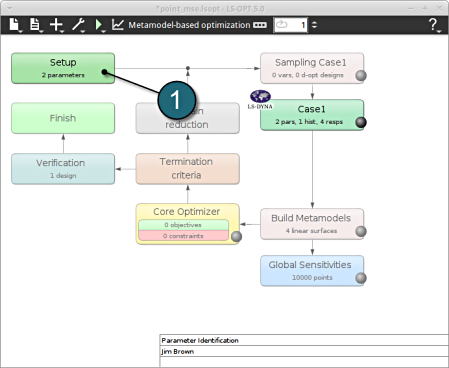Open the Global Sensitivities box
Viewport: 449px width, 368px height.
[312, 271]
